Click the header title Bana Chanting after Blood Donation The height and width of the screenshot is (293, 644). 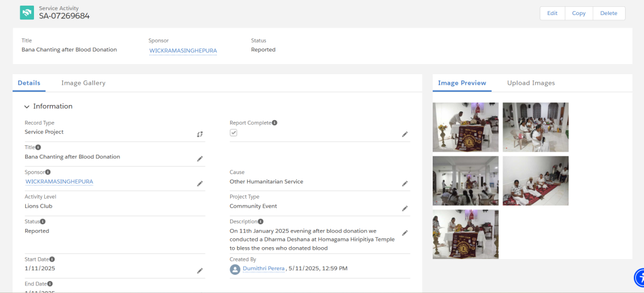coord(69,50)
